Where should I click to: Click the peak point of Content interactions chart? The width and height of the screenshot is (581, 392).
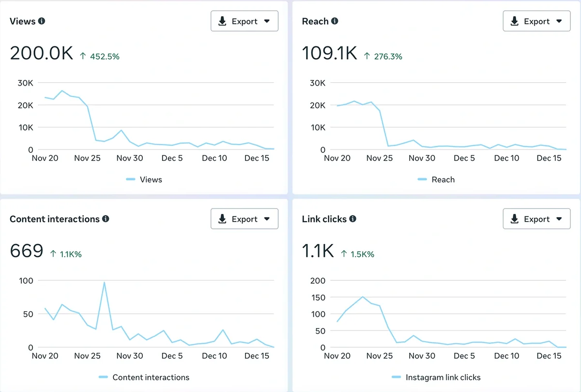point(104,282)
